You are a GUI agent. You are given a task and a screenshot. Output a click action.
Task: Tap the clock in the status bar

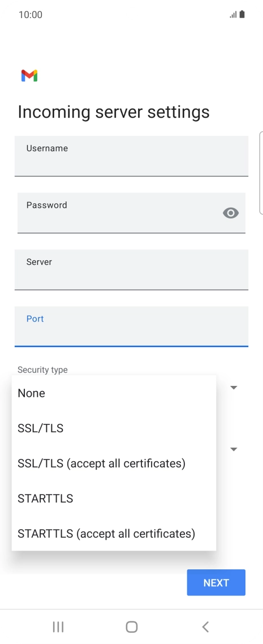(31, 15)
